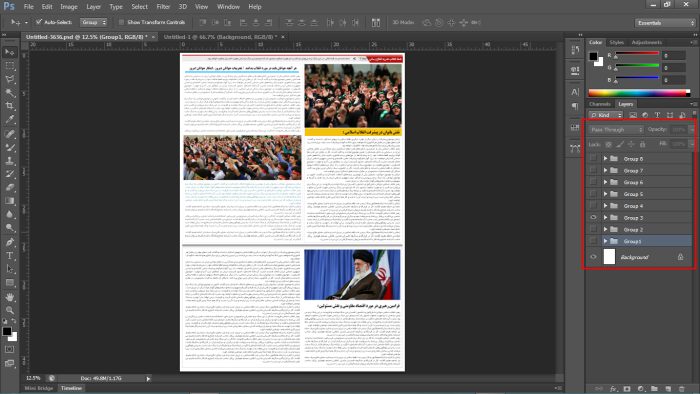Open the Image menu

[x=69, y=7]
